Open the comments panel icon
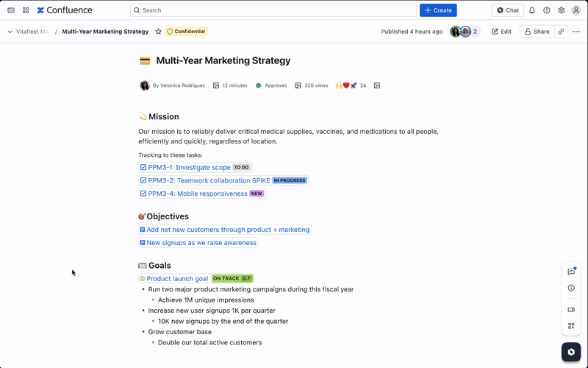Image resolution: width=588 pixels, height=368 pixels. point(571,272)
